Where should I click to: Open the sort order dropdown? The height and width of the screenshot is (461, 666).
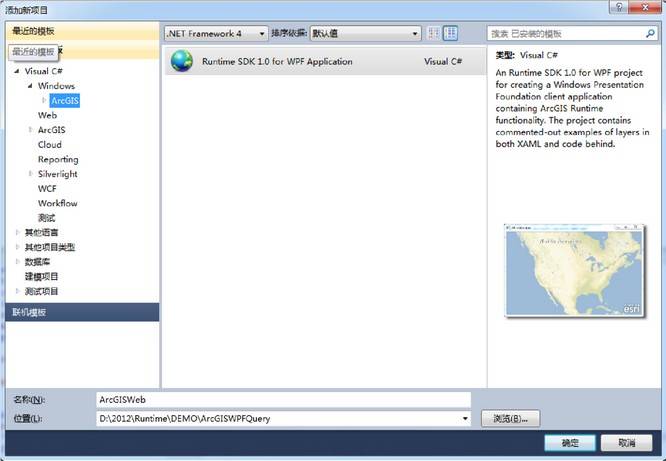pyautogui.click(x=365, y=33)
